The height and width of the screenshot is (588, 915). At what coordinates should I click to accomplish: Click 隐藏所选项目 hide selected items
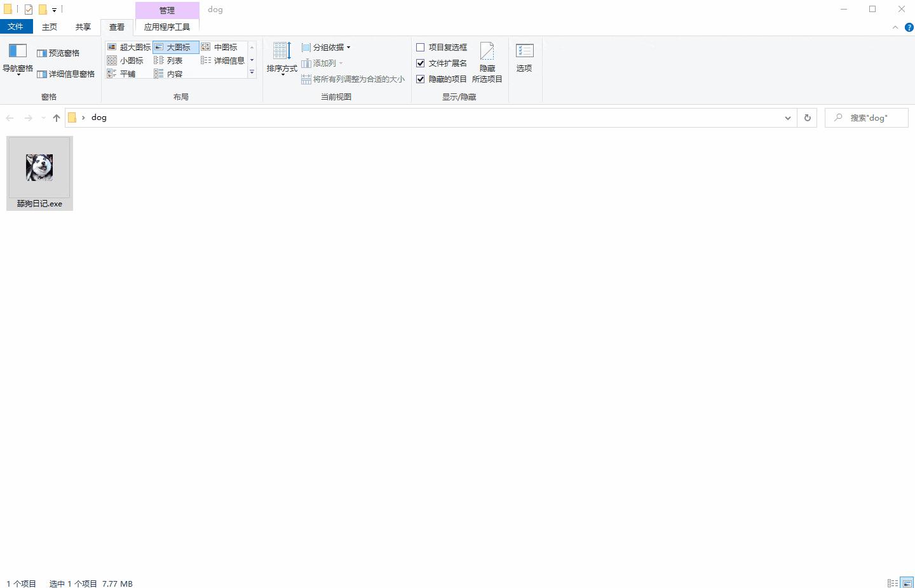(487, 62)
